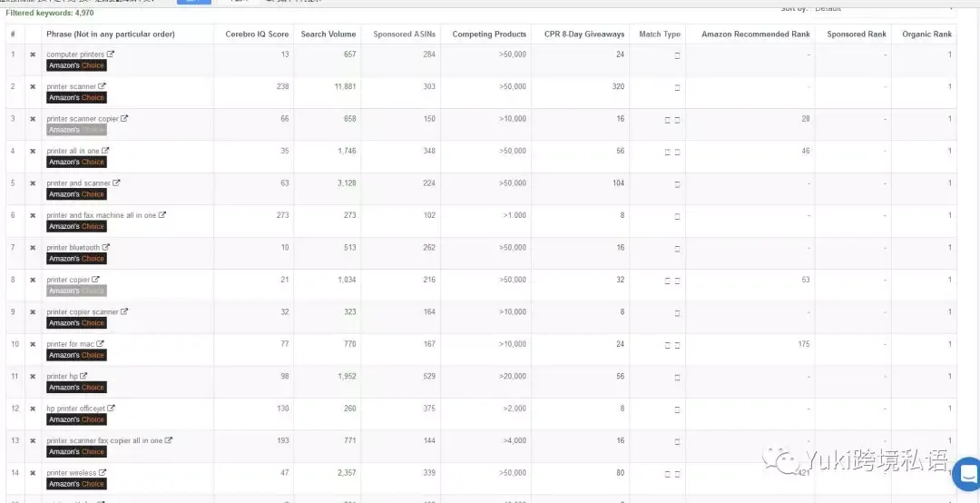Open external link for 'printer wireless'
This screenshot has height=503, width=980.
(x=103, y=472)
